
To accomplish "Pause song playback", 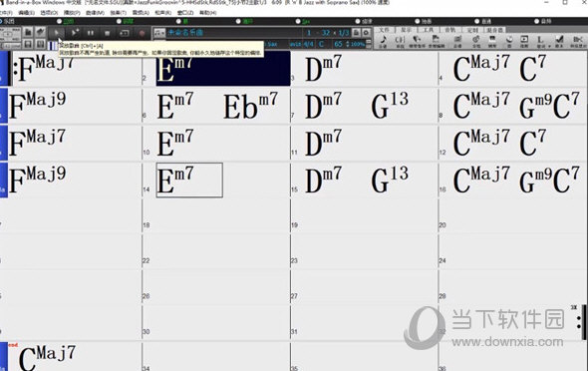I will pos(91,33).
